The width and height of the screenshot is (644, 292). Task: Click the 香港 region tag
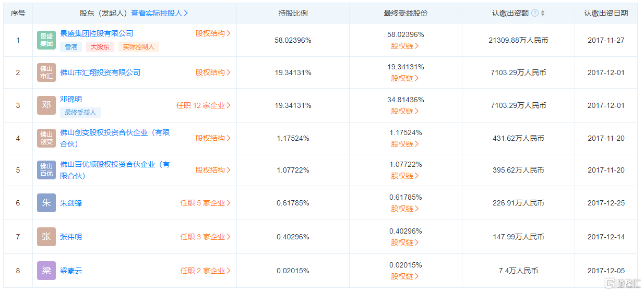coord(71,47)
